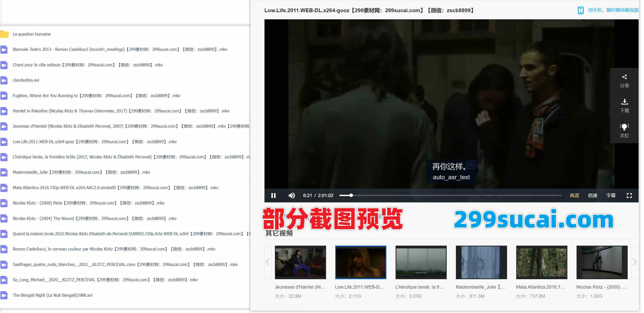
Task: Mute the video volume speaker icon
Action: point(292,195)
